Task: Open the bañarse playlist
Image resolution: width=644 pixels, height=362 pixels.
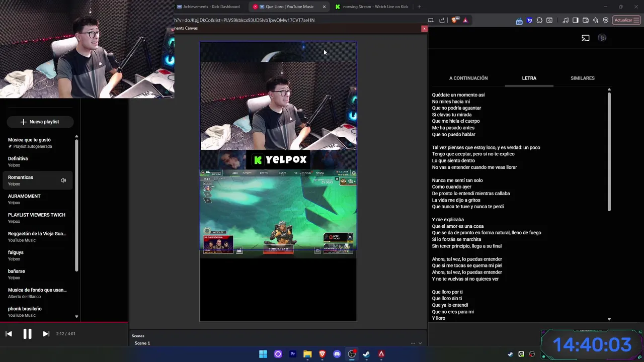Action: (38, 274)
